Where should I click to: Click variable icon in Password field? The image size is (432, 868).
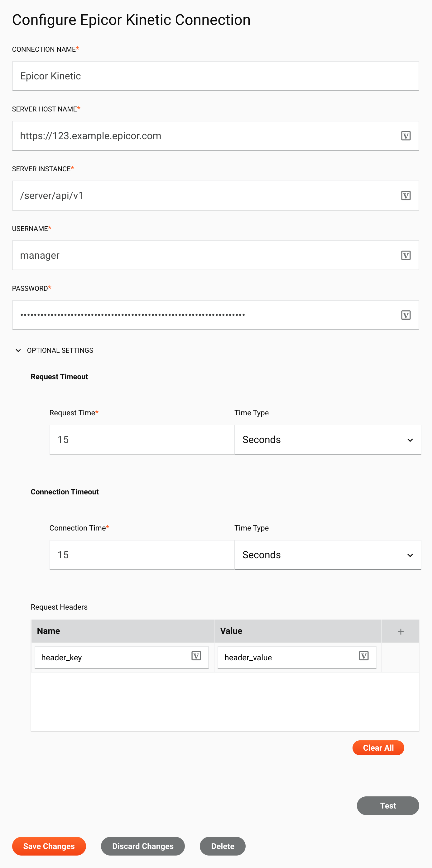pyautogui.click(x=406, y=315)
